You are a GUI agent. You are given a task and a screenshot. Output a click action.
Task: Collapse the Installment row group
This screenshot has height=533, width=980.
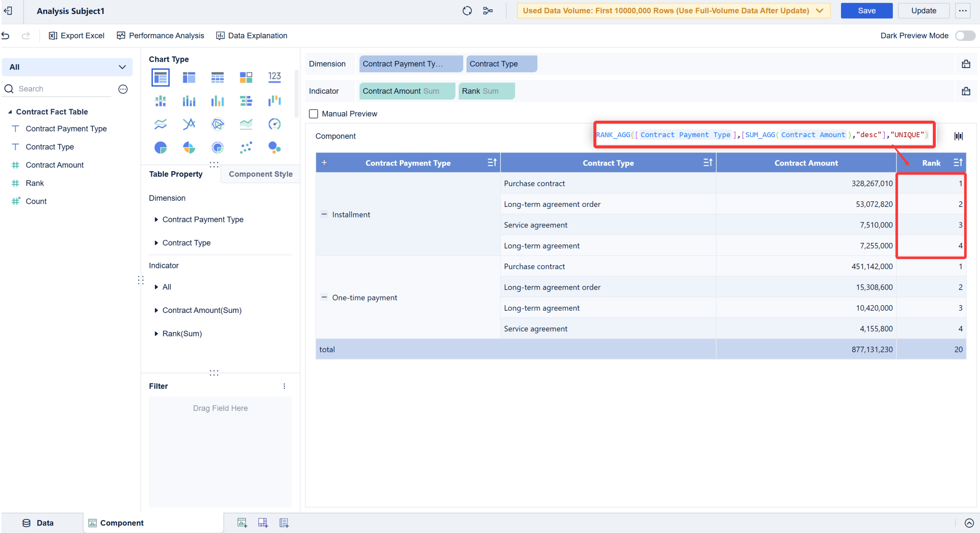click(x=324, y=214)
